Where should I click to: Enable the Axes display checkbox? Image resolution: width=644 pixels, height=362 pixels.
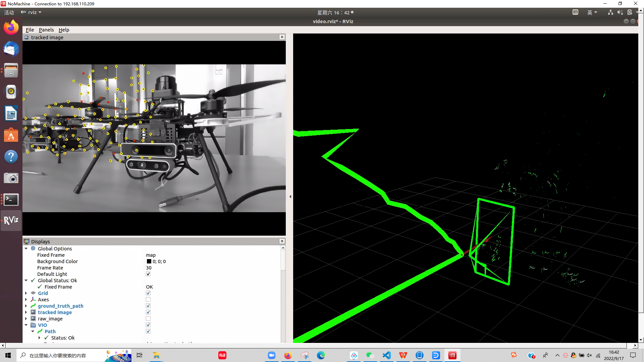pos(148,300)
